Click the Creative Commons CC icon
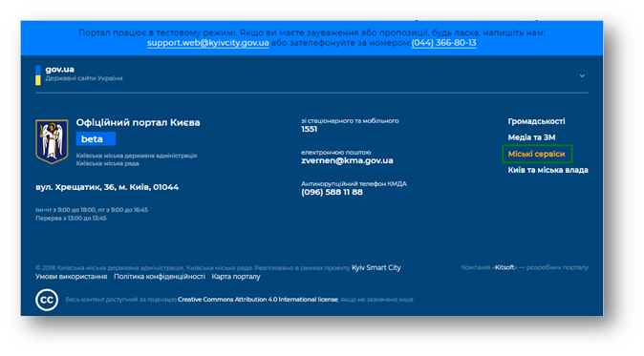Viewport: 644px width, 356px height. (47, 300)
